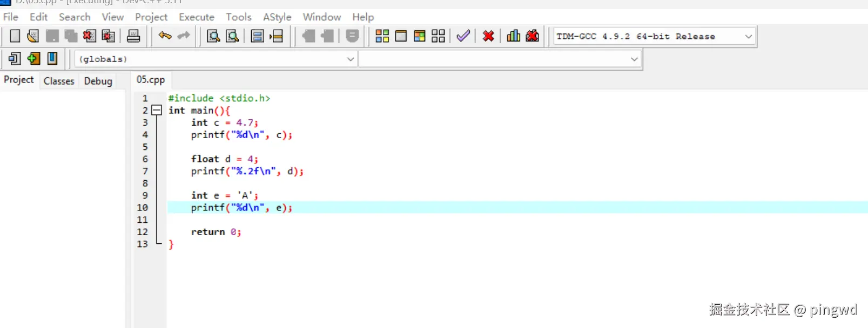Viewport: 868px width, 328px height.
Task: Click the '#include <stdio.h>' line
Action: [219, 98]
